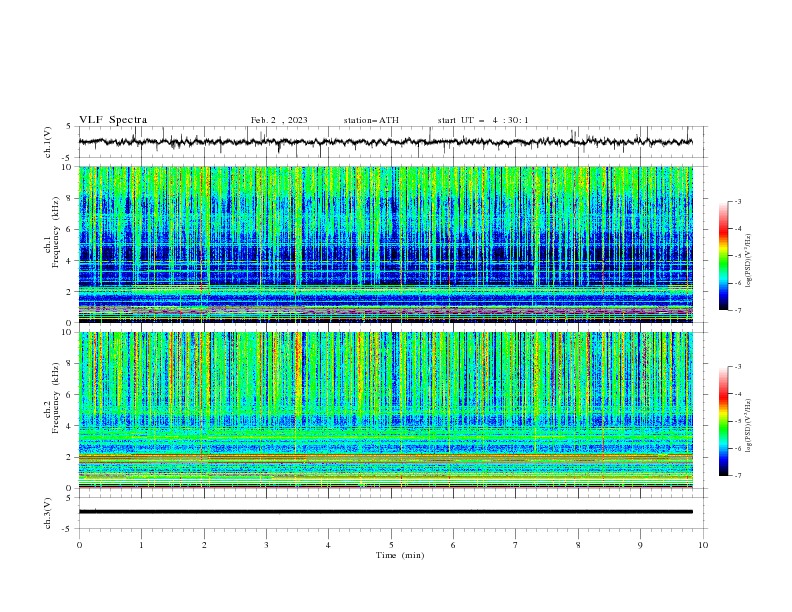Click the ch.3 flat black voltage trace

(386, 512)
